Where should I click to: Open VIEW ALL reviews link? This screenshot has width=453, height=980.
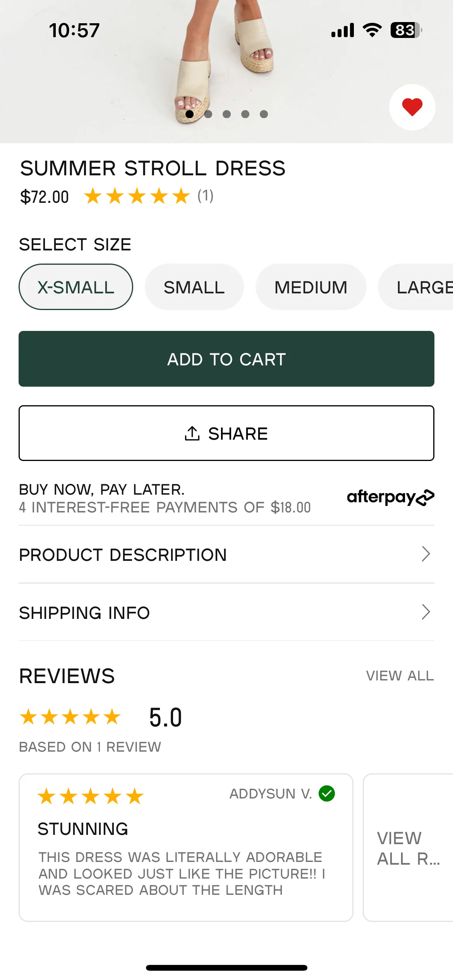tap(400, 676)
